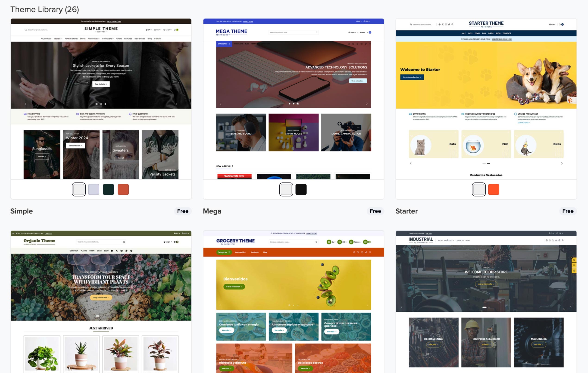Select the light gray swatch under Mega theme

286,189
